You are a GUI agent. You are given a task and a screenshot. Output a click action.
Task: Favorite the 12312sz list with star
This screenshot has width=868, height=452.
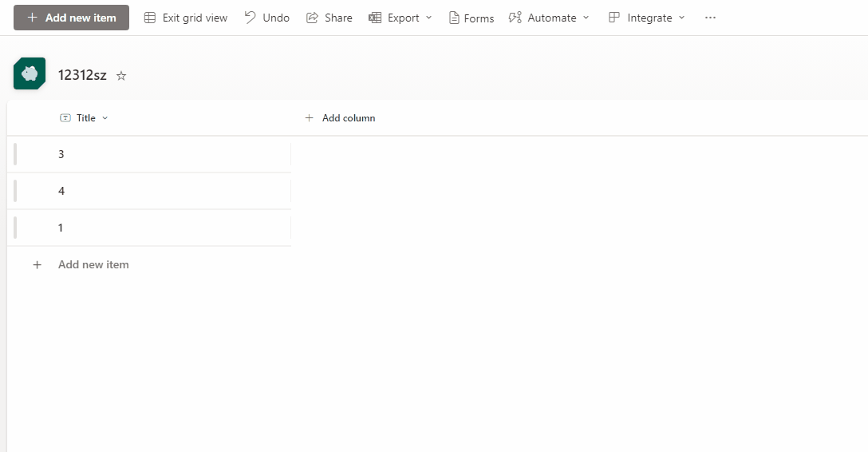(121, 76)
